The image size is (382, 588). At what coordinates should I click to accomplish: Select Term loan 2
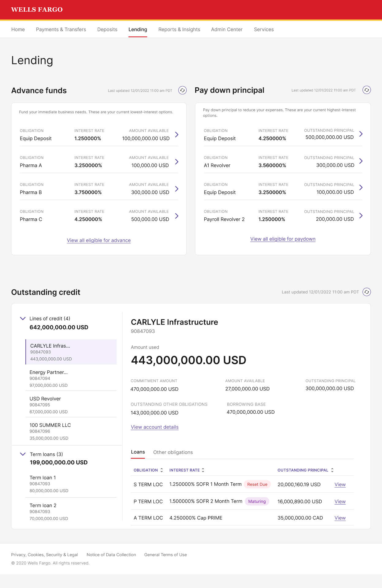[71, 512]
